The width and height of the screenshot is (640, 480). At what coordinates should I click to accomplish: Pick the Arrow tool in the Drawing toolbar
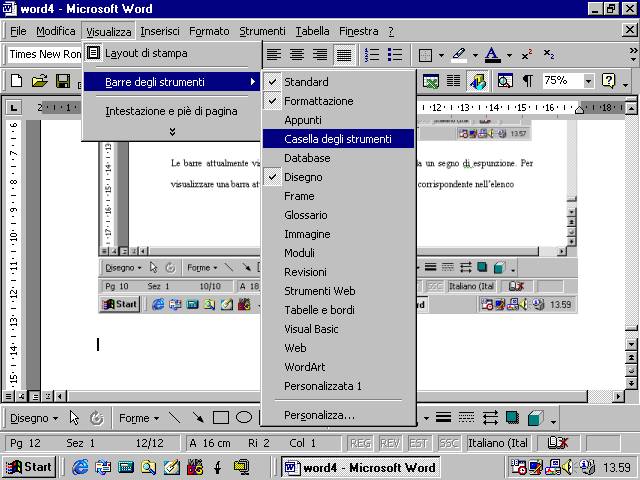(198, 418)
